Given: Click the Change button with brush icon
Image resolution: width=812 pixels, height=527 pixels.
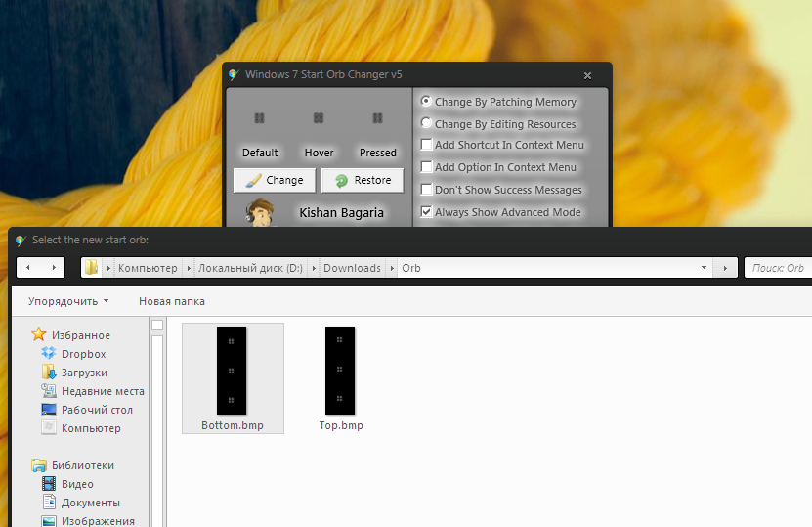Looking at the screenshot, I should [x=275, y=180].
